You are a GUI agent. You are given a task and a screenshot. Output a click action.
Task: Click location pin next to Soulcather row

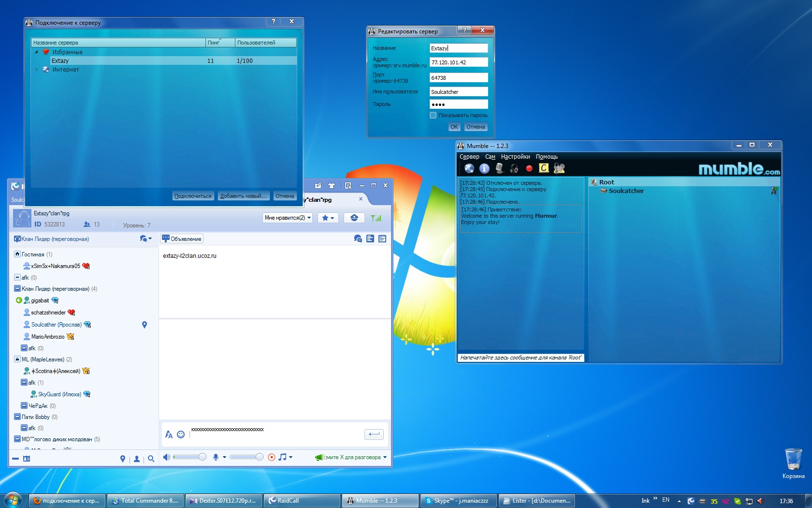(145, 325)
